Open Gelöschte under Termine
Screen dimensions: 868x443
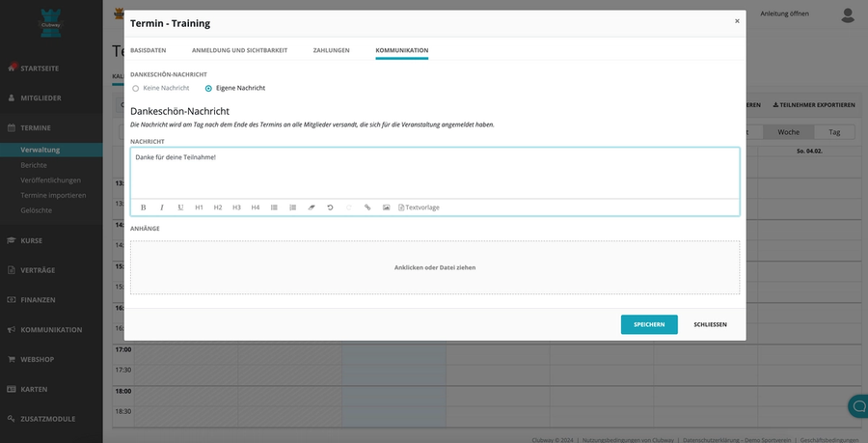coord(36,210)
